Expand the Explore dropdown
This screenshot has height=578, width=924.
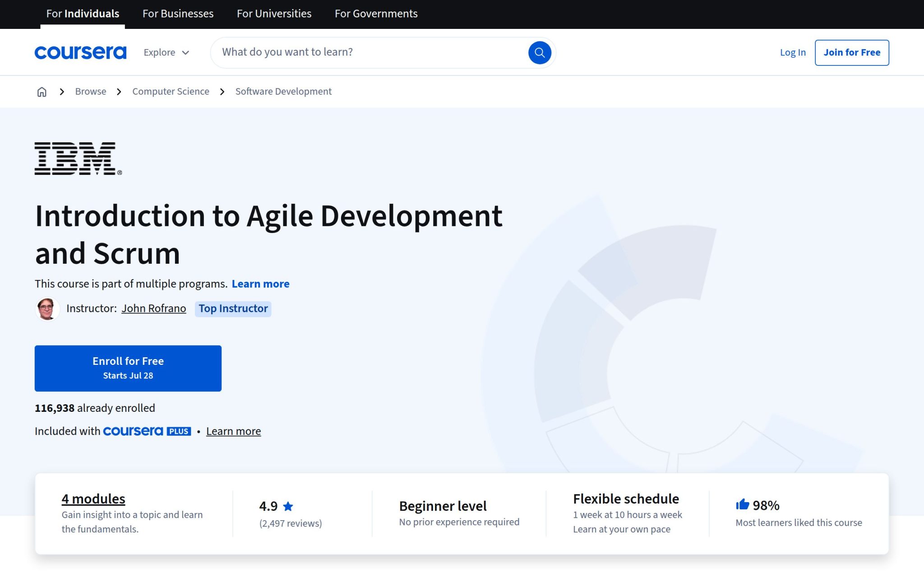pos(166,52)
